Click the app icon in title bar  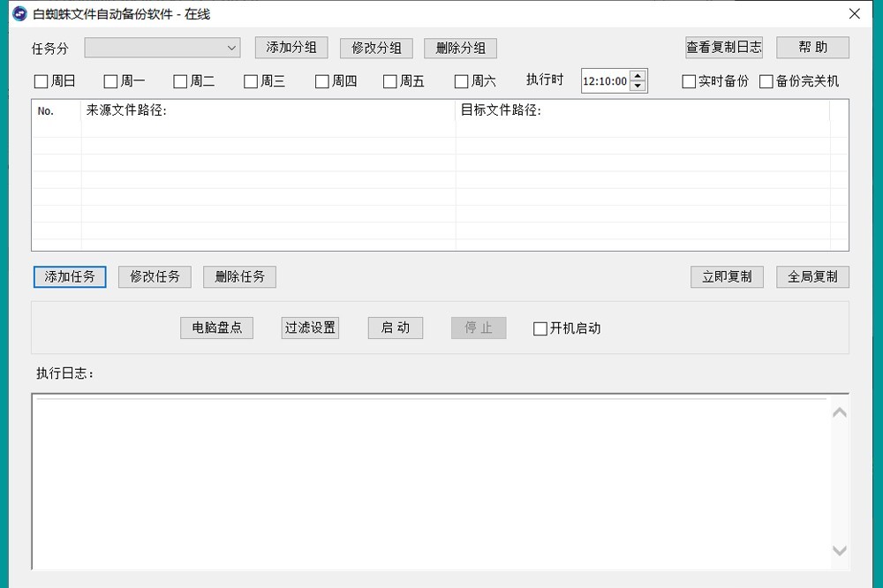click(x=19, y=13)
